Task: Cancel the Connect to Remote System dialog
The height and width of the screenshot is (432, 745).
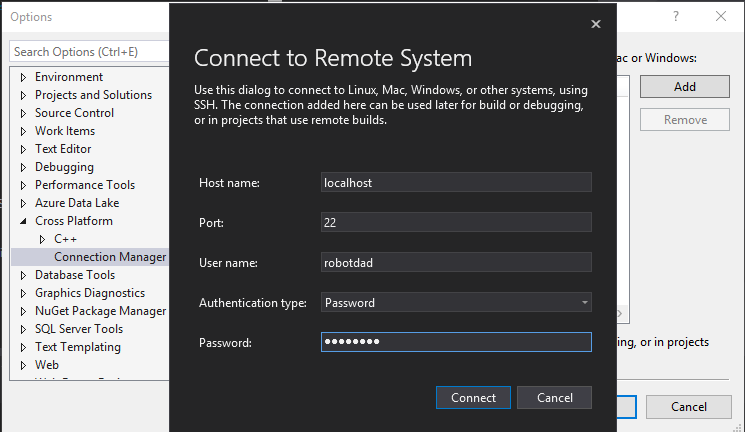Action: (x=554, y=398)
